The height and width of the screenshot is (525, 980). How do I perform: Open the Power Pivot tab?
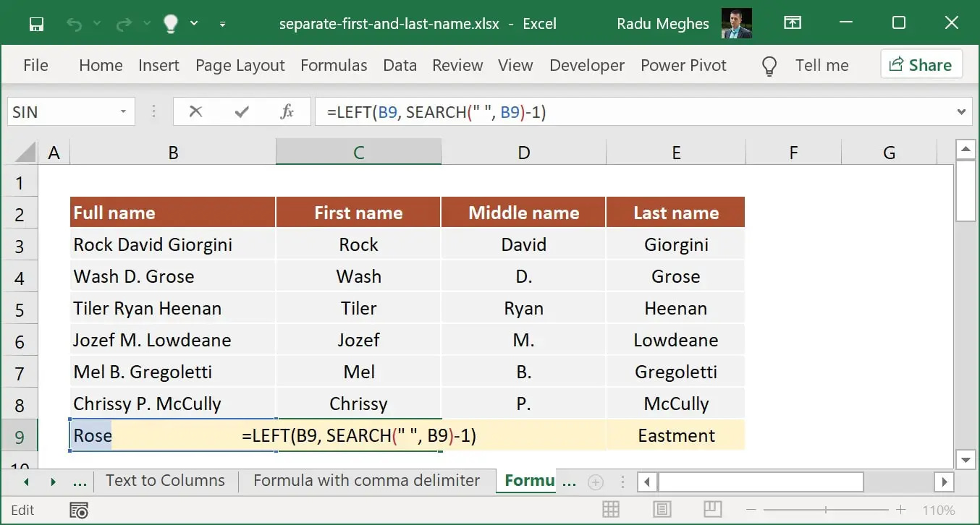(x=683, y=65)
